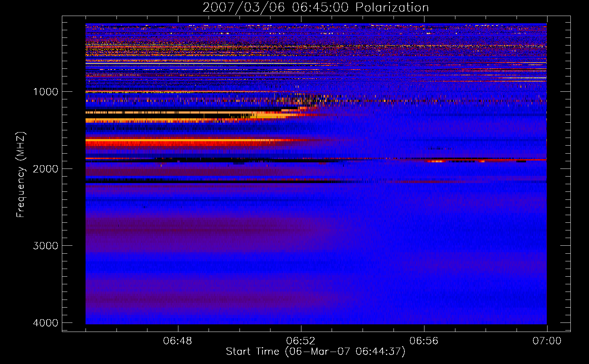The image size is (589, 364).
Task: Select the 'Start Time (06-Mar-07 06:44:37)' axis label
Action: [316, 352]
